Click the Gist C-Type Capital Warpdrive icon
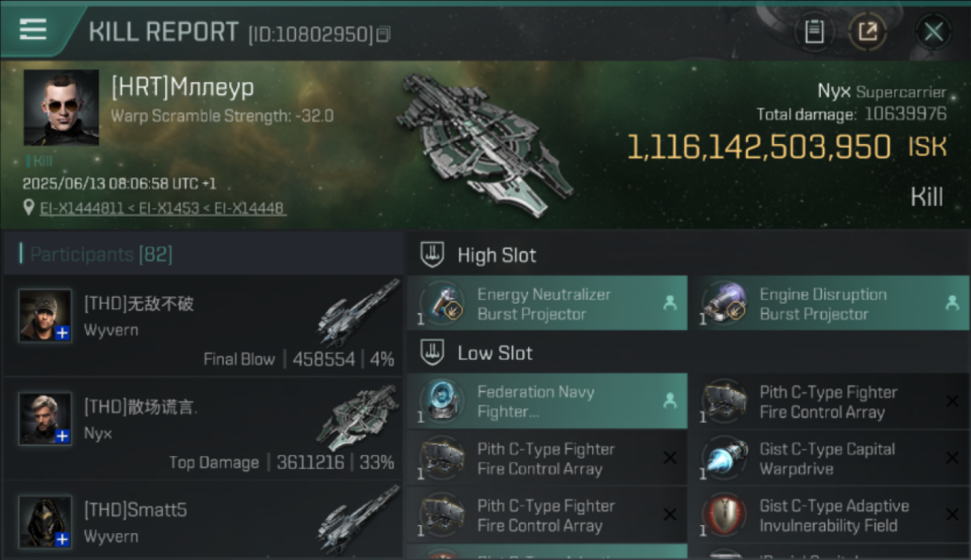 pos(725,458)
